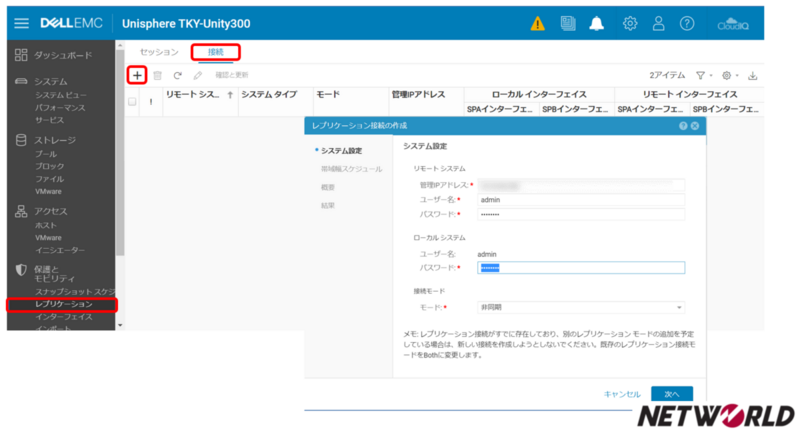Open ファイル under storage

[x=49, y=179]
